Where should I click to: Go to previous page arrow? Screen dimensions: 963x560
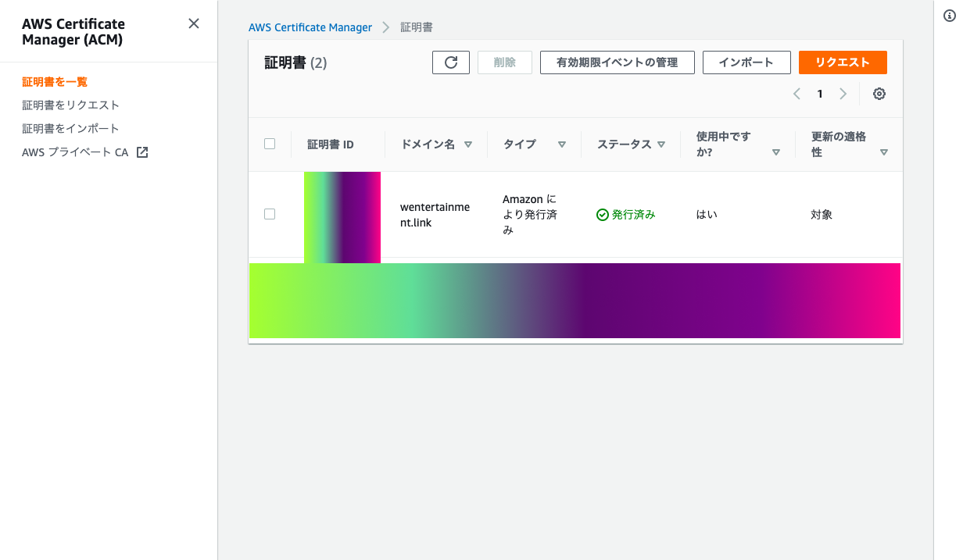click(x=797, y=94)
